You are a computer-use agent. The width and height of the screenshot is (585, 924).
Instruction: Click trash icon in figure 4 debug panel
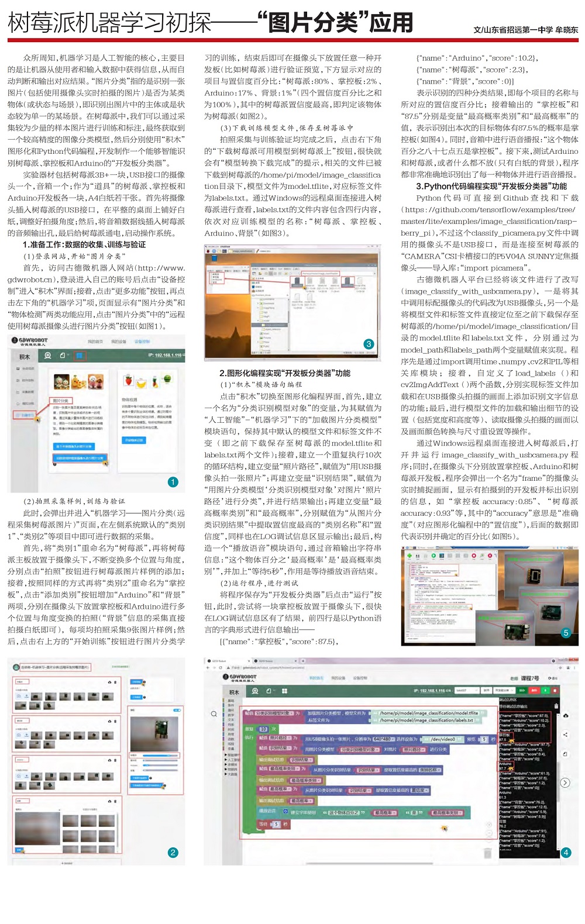556,706
